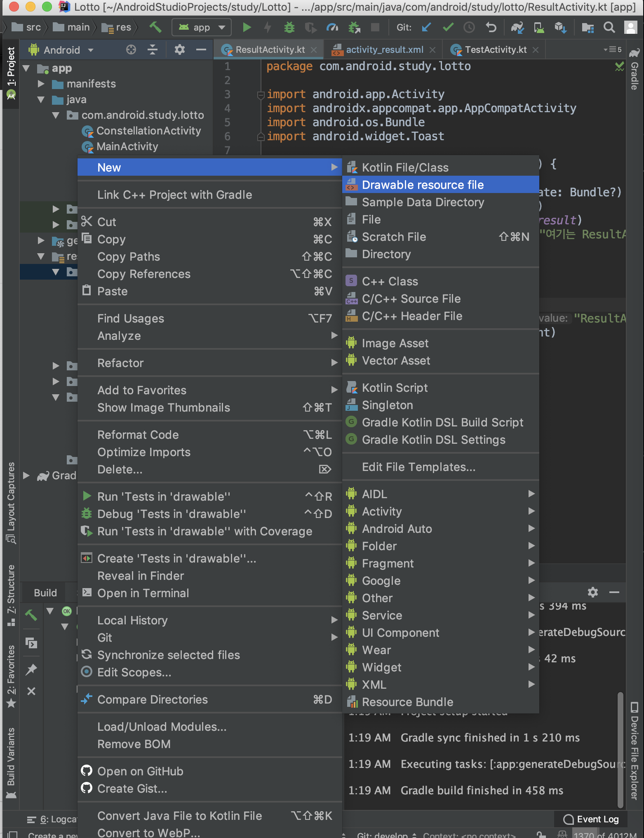Close the ResultActivity.kt tab
Viewport: 644px width, 838px height.
tap(314, 50)
